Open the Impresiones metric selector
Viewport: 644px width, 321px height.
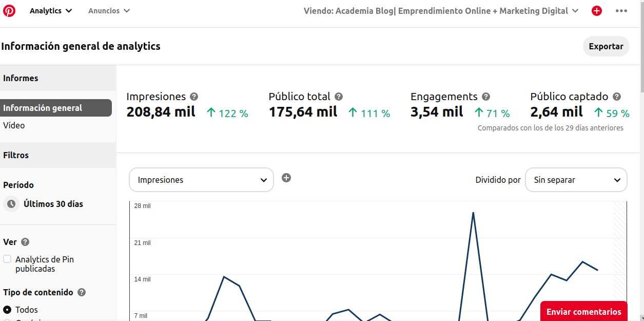click(x=201, y=180)
